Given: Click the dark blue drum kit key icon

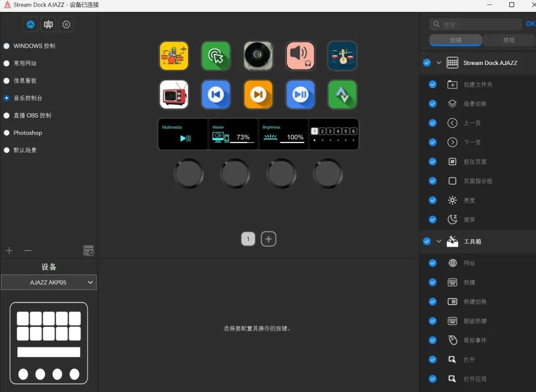Looking at the screenshot, I should coord(342,56).
